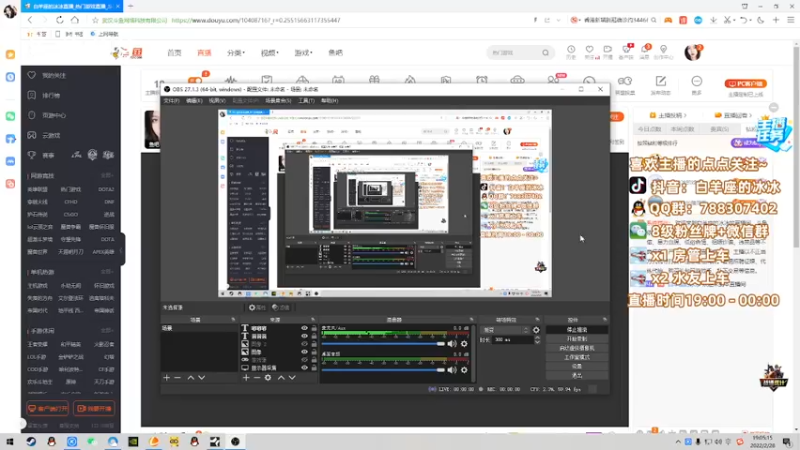Click the 麦克风/Aux volume slider

click(x=384, y=344)
